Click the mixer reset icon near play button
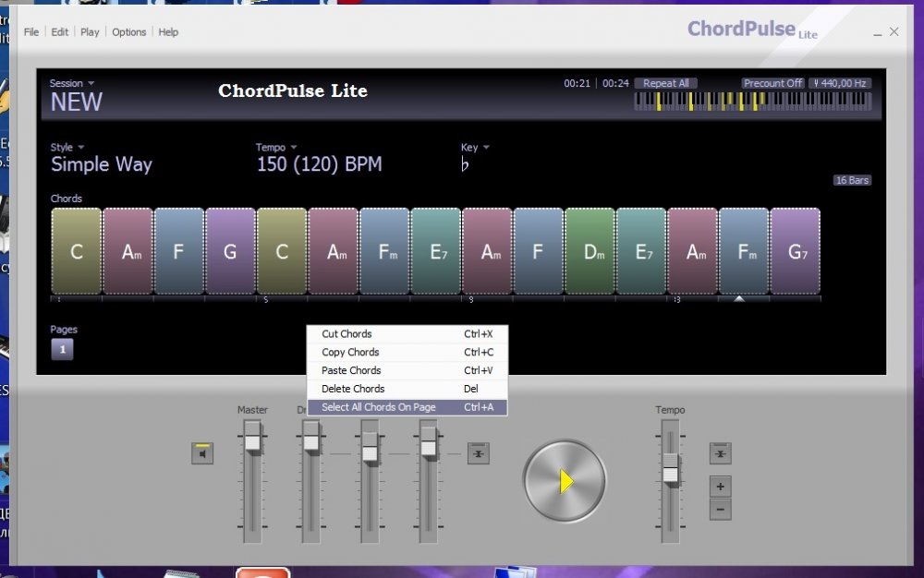The image size is (924, 578). (x=478, y=453)
